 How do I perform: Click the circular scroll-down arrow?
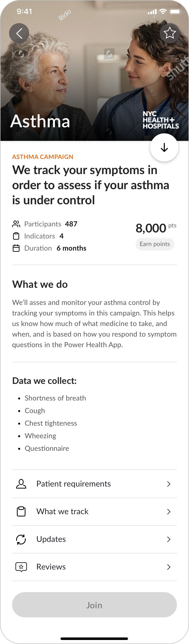(165, 147)
